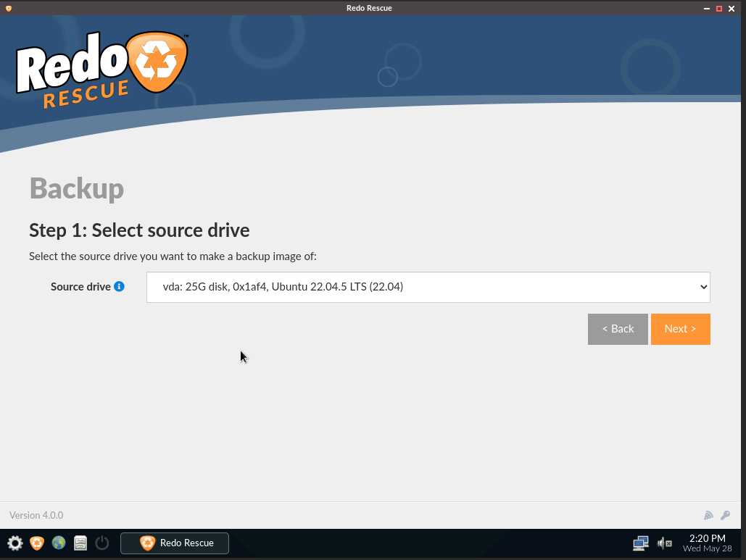Image resolution: width=746 pixels, height=560 pixels.
Task: Minimize the Redo Rescue window
Action: pos(707,9)
